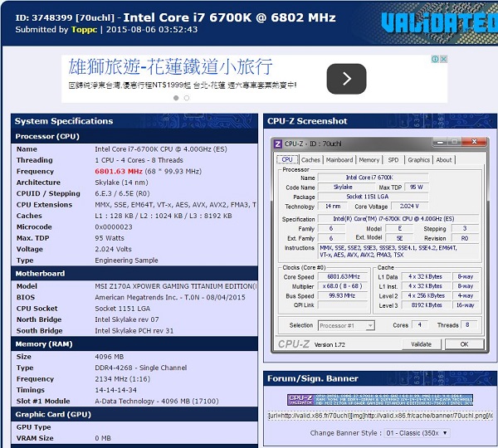Close the advertisement with X icon

click(x=444, y=59)
